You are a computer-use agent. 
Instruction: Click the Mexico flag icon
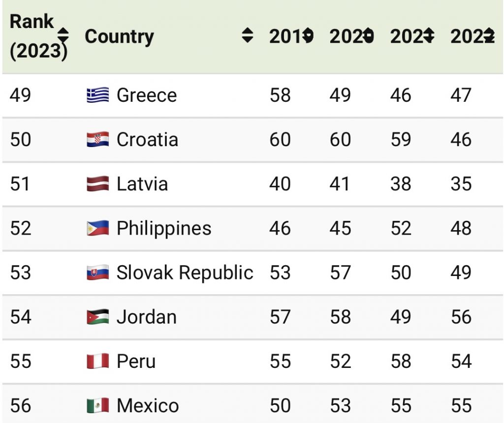click(97, 406)
